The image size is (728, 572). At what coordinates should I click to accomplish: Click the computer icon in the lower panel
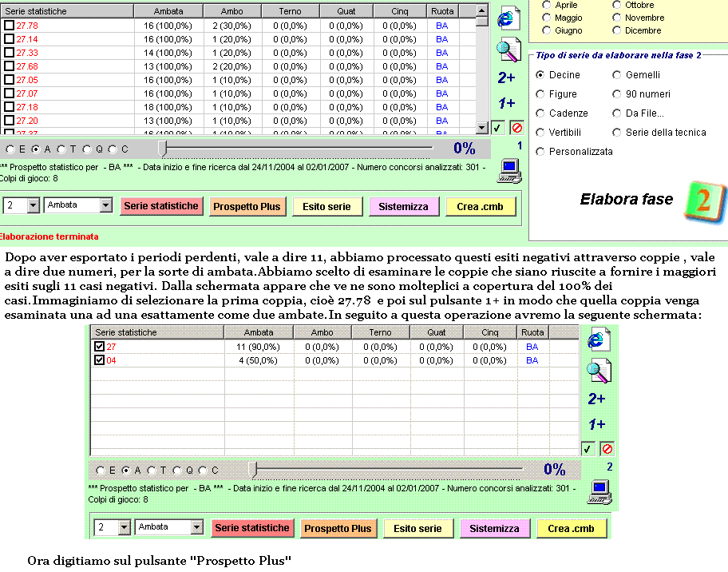(x=599, y=492)
